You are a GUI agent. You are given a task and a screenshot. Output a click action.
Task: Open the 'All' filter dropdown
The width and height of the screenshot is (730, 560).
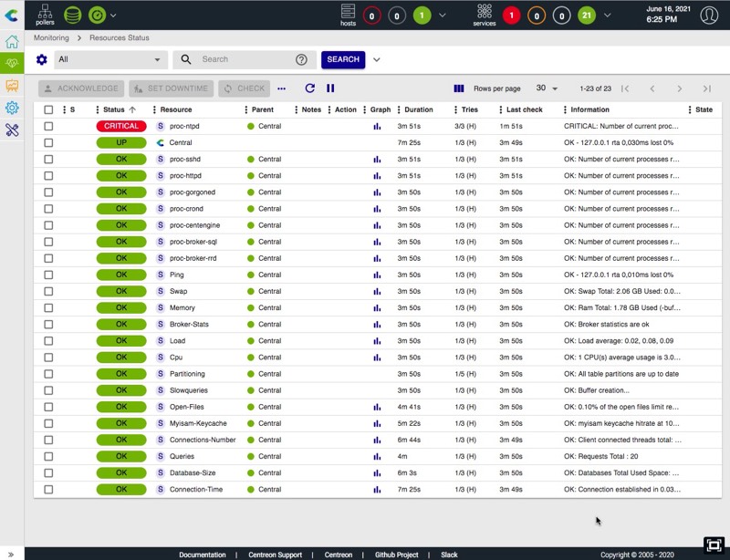pos(109,59)
